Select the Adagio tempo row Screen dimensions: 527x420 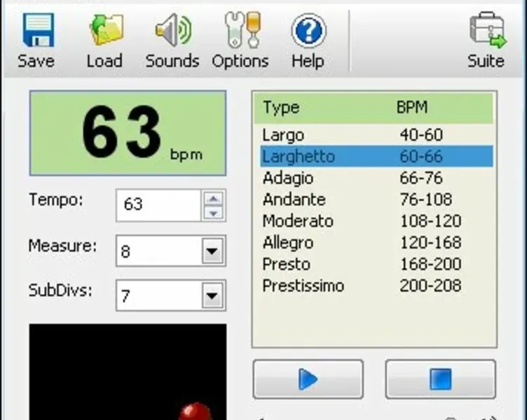point(376,178)
